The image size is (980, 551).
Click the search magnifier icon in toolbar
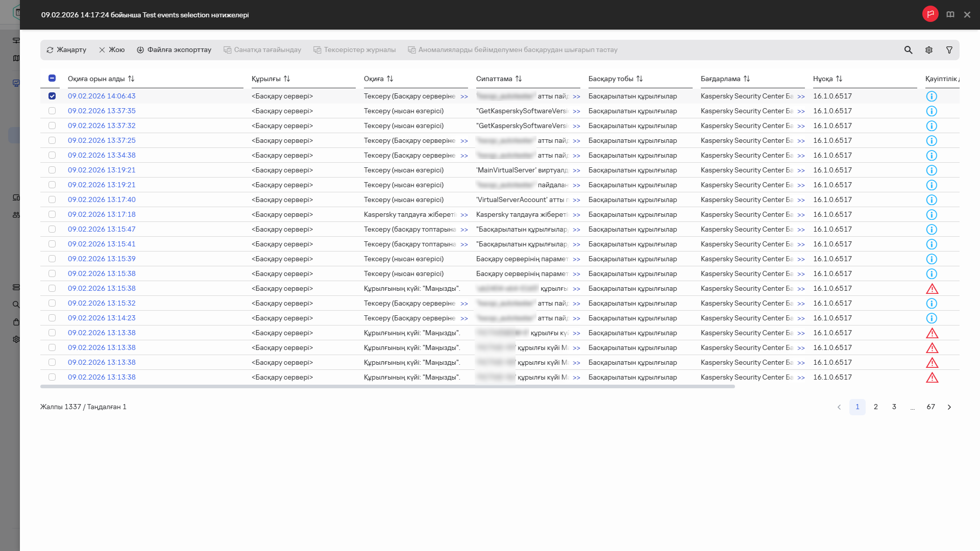coord(908,50)
